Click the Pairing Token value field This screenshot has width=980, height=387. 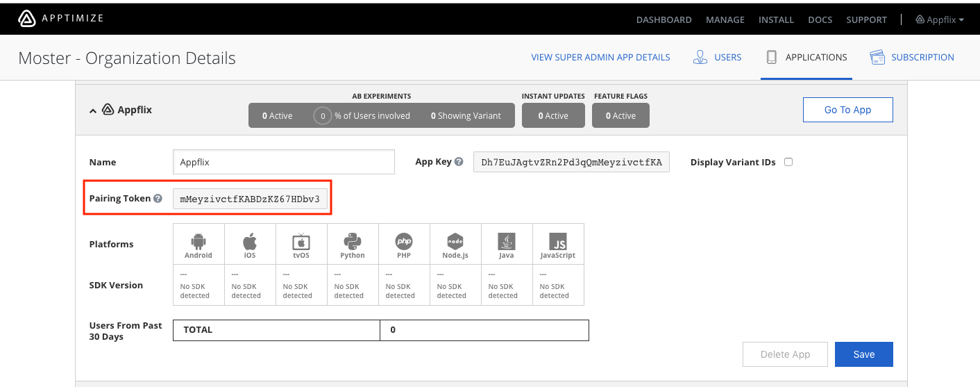(x=250, y=199)
